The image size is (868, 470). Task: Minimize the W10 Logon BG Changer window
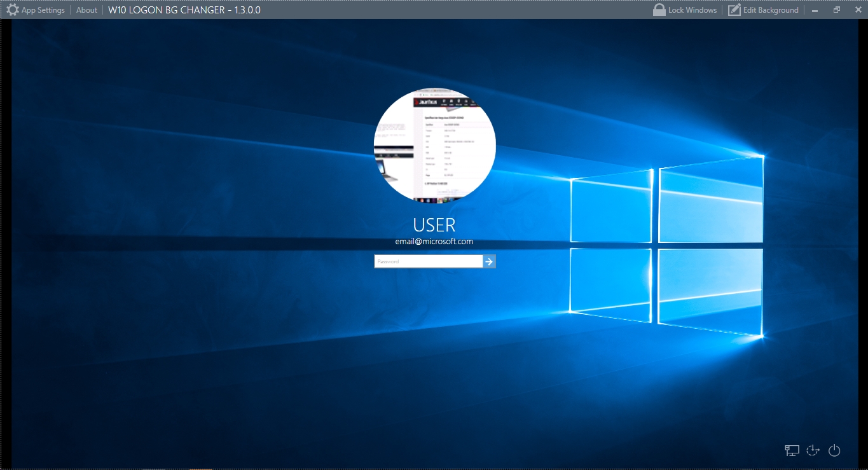click(815, 10)
